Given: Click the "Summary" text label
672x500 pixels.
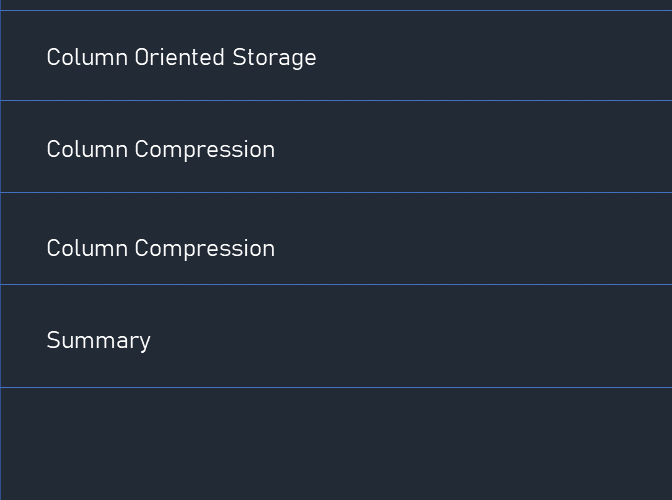Looking at the screenshot, I should [99, 341].
